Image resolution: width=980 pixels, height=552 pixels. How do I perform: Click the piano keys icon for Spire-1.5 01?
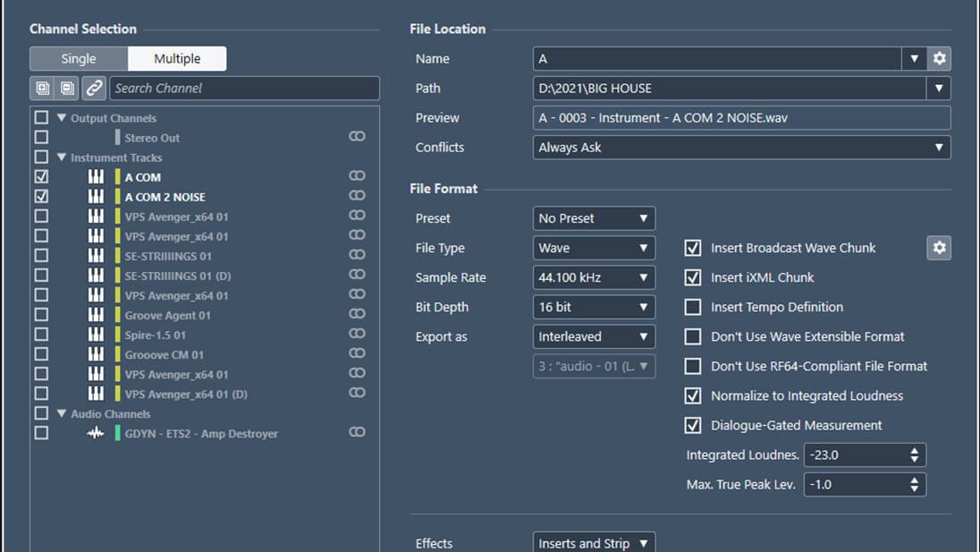[96, 335]
